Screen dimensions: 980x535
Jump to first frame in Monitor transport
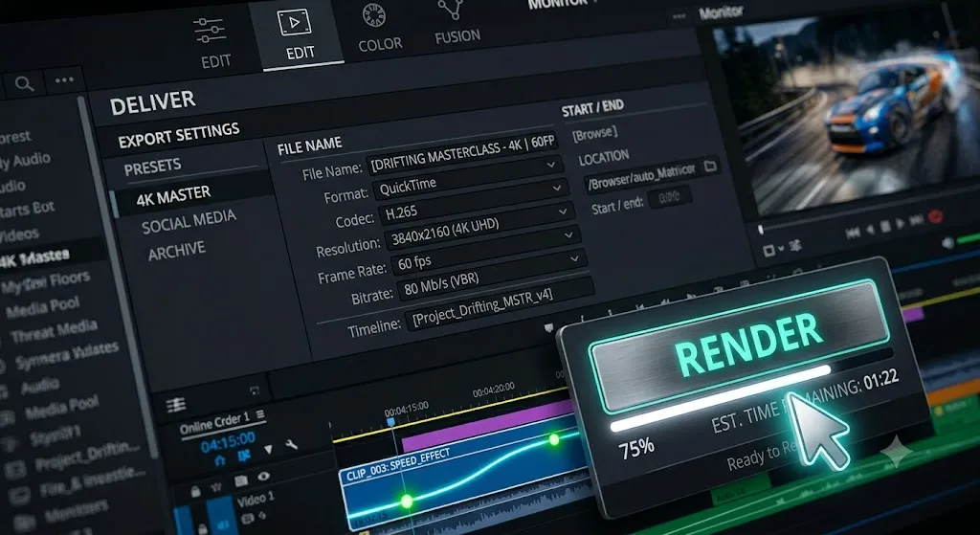(852, 234)
